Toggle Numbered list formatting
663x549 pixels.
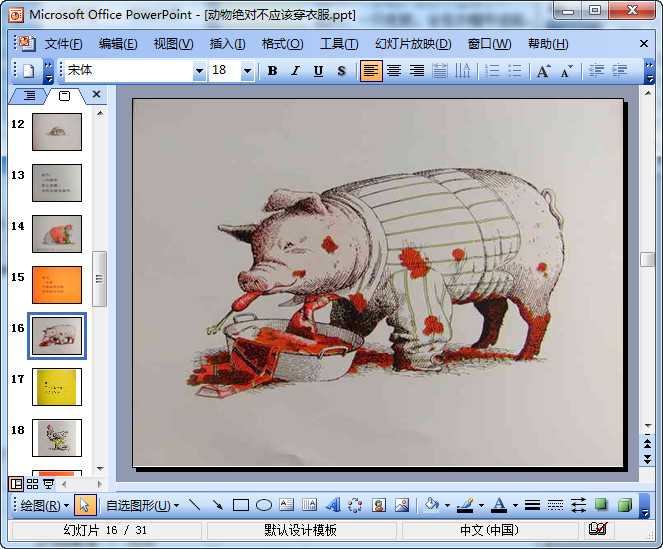pos(492,71)
